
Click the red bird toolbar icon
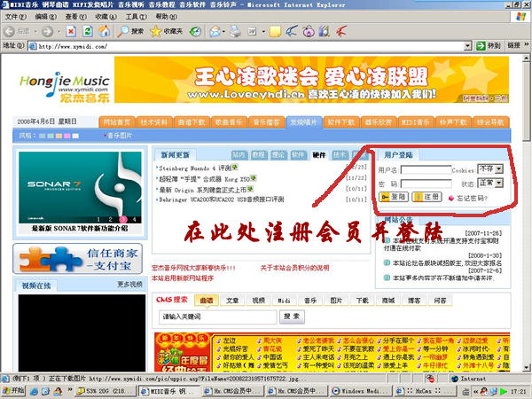pos(341,32)
